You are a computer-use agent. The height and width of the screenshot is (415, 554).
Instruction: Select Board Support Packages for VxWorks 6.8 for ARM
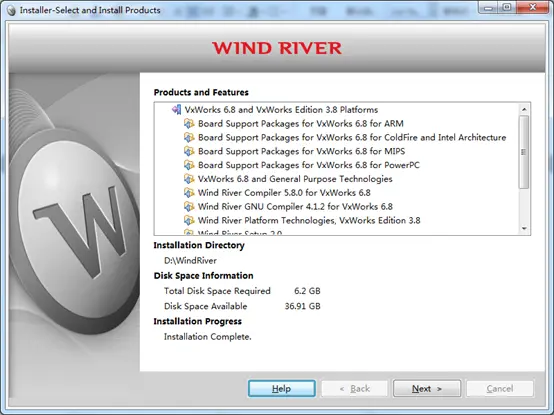pos(301,124)
